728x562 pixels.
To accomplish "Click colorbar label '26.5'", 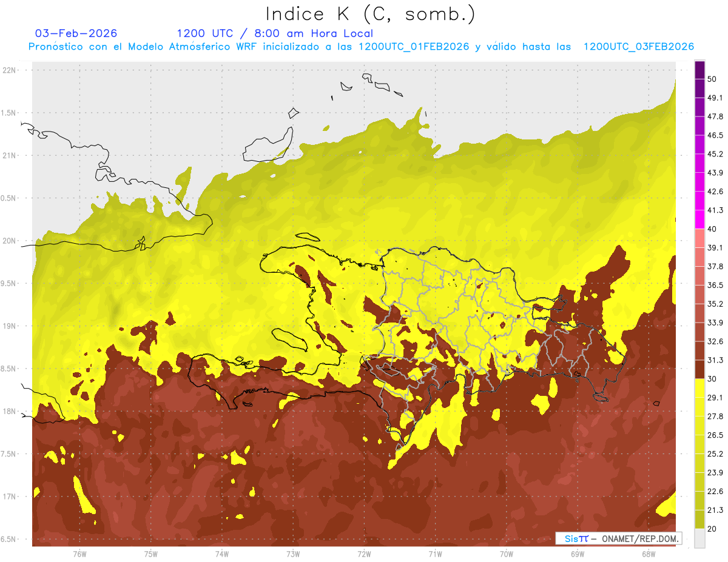I will coord(715,435).
